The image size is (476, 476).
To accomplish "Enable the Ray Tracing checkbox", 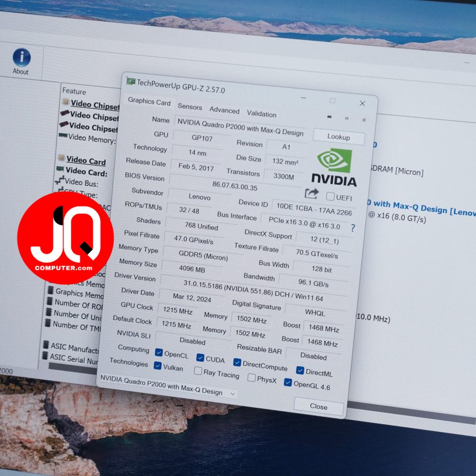I will pos(198,371).
